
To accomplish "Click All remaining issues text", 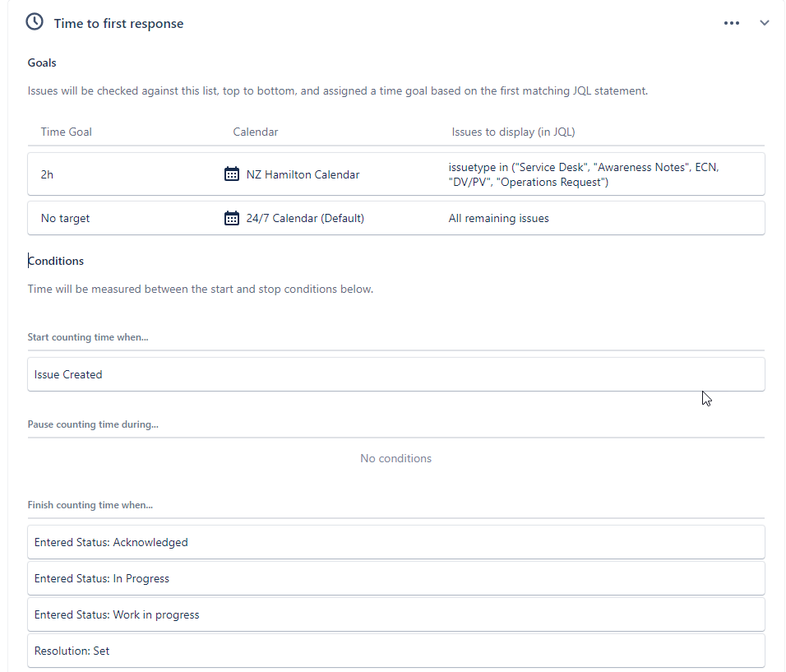I will 498,218.
